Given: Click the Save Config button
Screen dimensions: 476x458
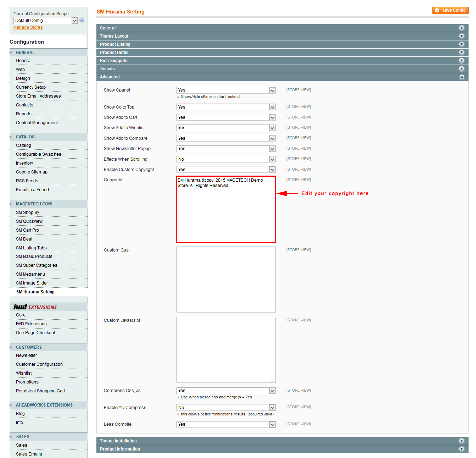Looking at the screenshot, I should coord(450,10).
